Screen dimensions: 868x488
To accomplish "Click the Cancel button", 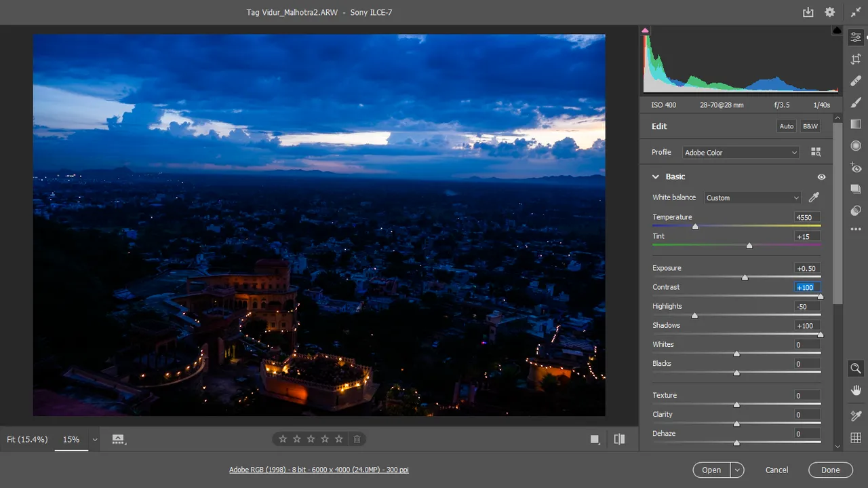I will [x=776, y=470].
